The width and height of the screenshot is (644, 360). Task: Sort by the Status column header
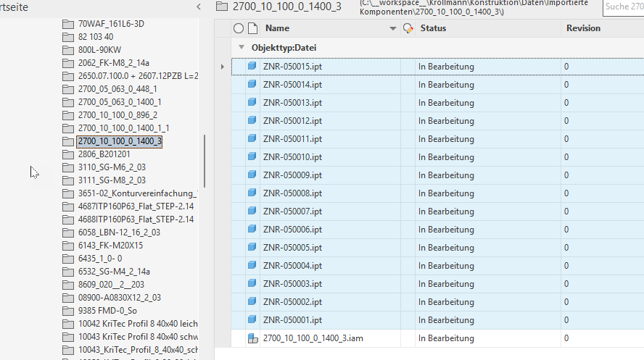click(x=433, y=28)
